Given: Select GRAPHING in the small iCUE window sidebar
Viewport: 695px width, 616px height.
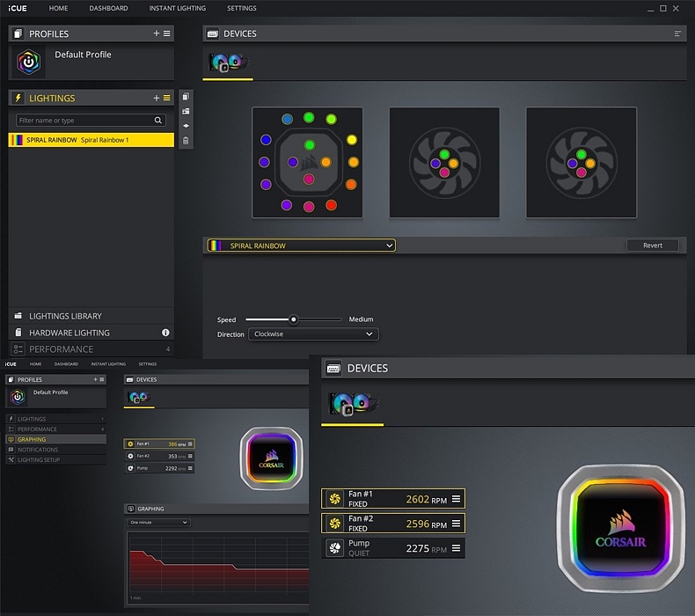Looking at the screenshot, I should (x=55, y=439).
